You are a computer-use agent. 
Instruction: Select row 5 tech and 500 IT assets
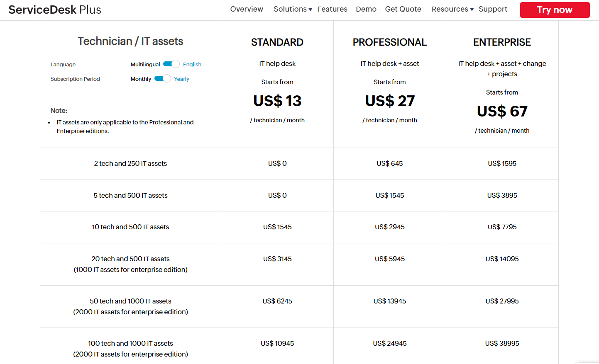(x=130, y=195)
